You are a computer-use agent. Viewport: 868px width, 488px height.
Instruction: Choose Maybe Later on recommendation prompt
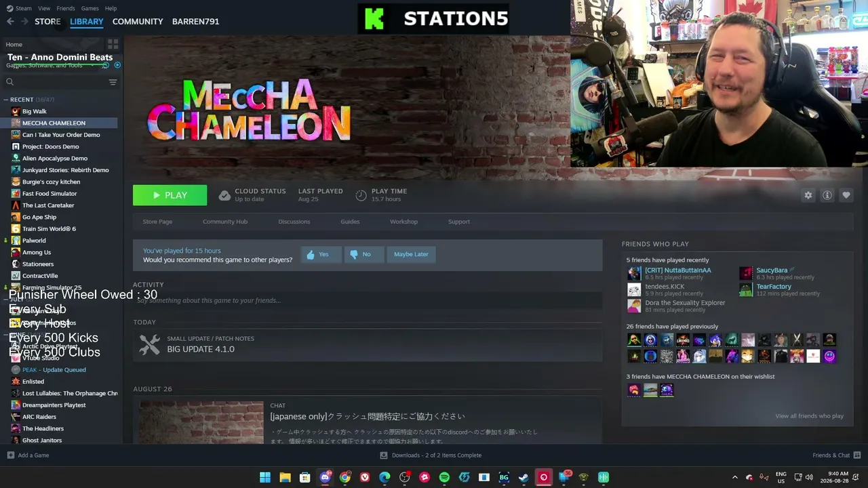coord(411,254)
